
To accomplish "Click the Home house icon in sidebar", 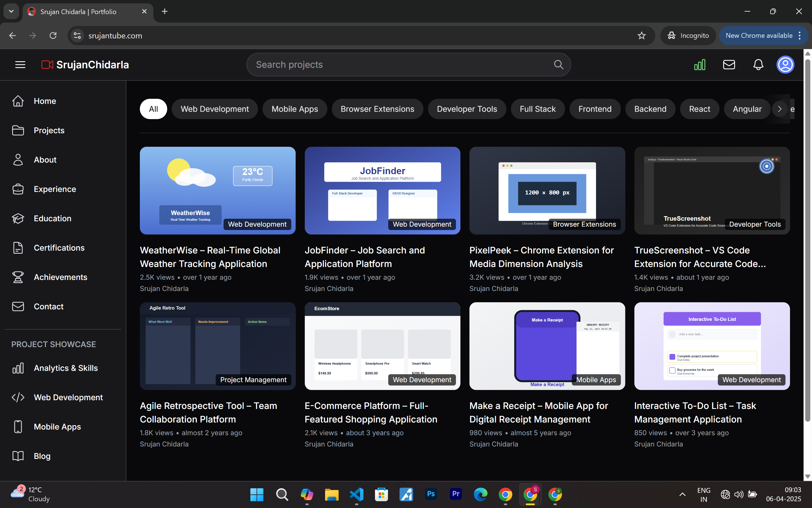I will (x=18, y=101).
